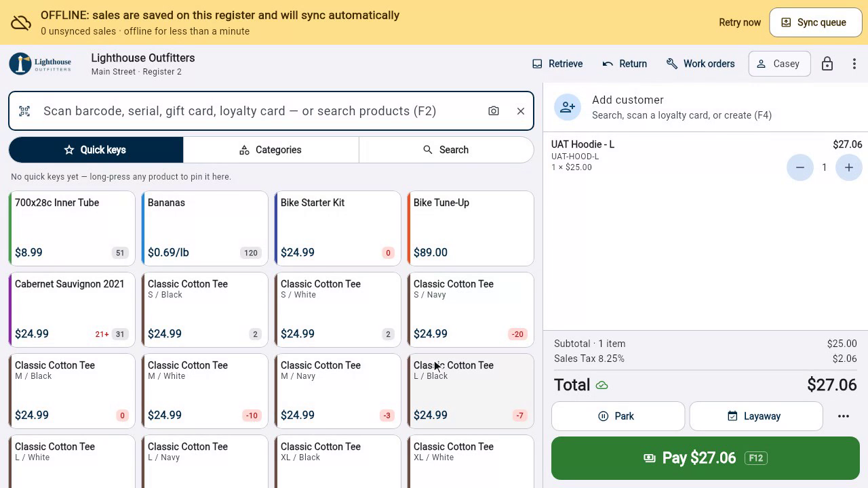
Task: Add Classic Cotton Tee S / White
Action: pyautogui.click(x=338, y=310)
